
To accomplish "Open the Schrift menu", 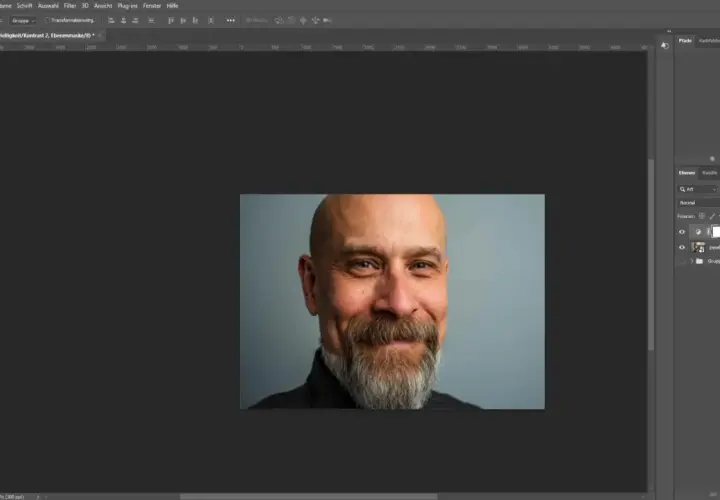I will pos(24,6).
